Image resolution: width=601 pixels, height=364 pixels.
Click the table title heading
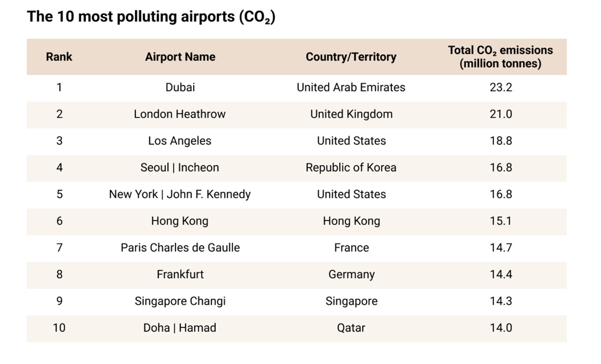151,17
